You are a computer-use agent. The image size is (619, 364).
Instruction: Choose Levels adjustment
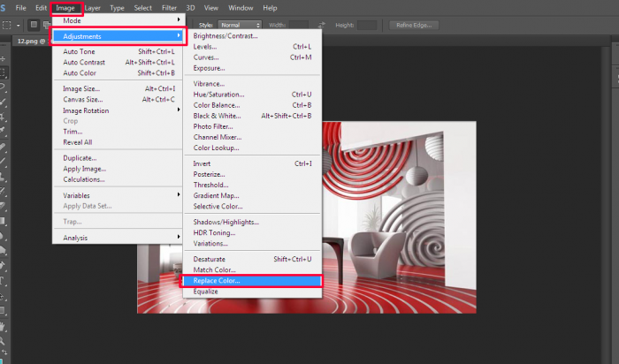tap(252, 47)
